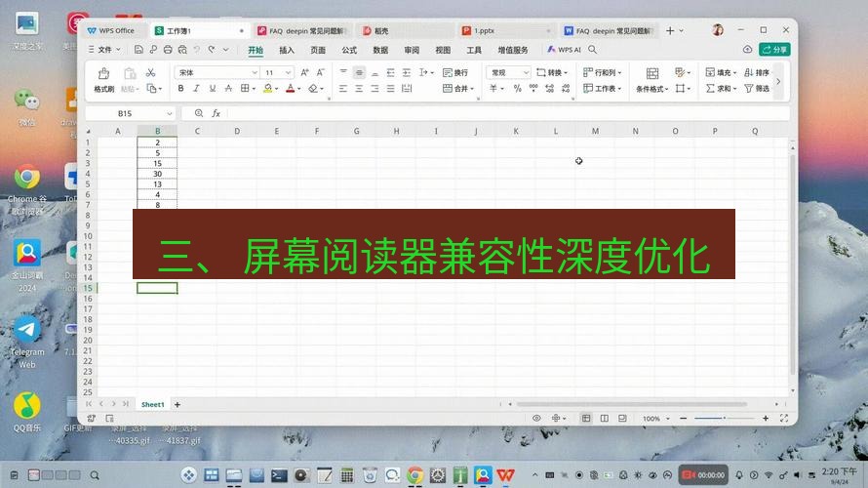
Task: Click the cloud upload icon
Action: pyautogui.click(x=747, y=50)
